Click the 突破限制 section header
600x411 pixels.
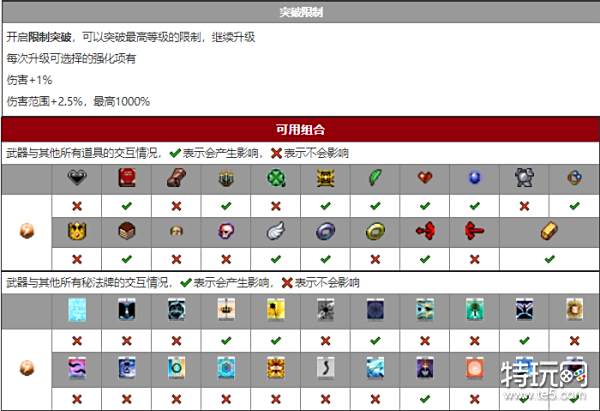coord(300,13)
